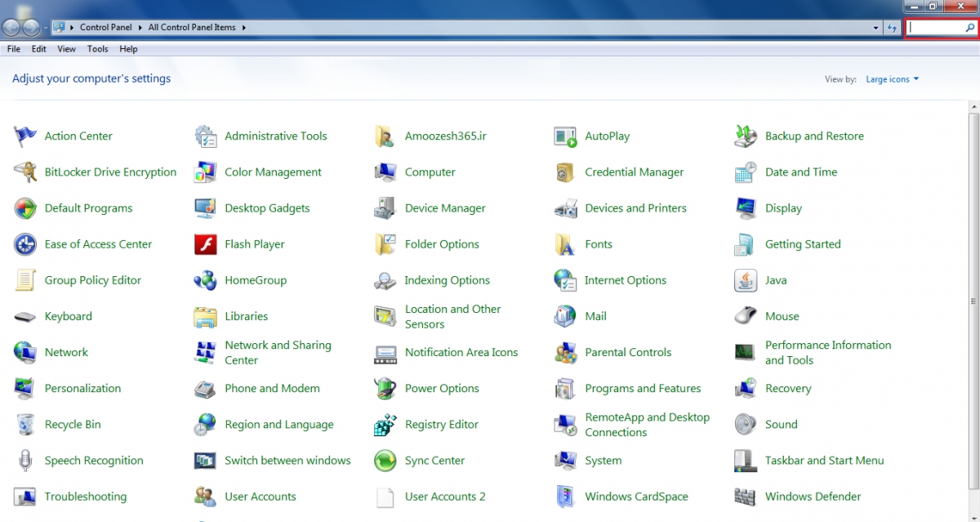
Task: Expand the All Control Panel Items breadcrumb arrow
Action: 243,28
